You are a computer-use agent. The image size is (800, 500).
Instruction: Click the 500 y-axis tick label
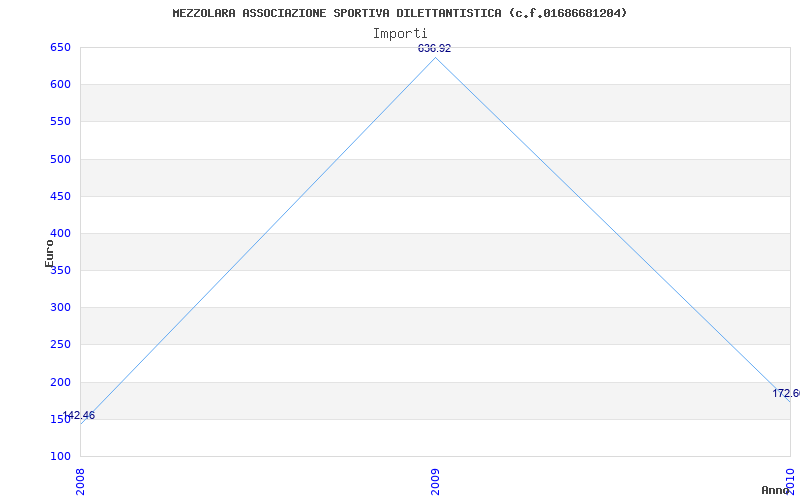(60, 159)
